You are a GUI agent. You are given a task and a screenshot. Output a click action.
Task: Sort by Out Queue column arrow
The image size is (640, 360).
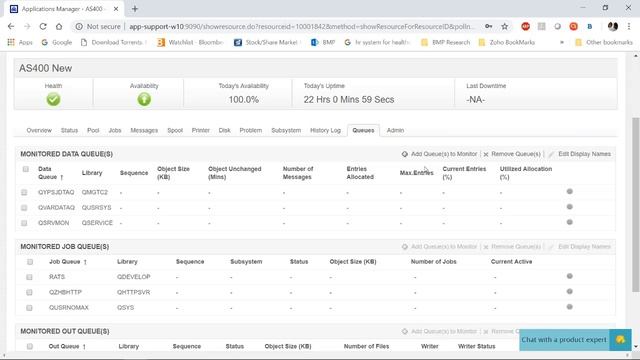point(84,347)
